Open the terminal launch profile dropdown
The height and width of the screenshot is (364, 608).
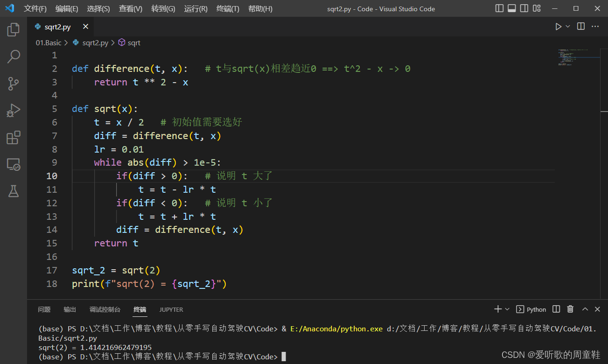click(x=507, y=309)
